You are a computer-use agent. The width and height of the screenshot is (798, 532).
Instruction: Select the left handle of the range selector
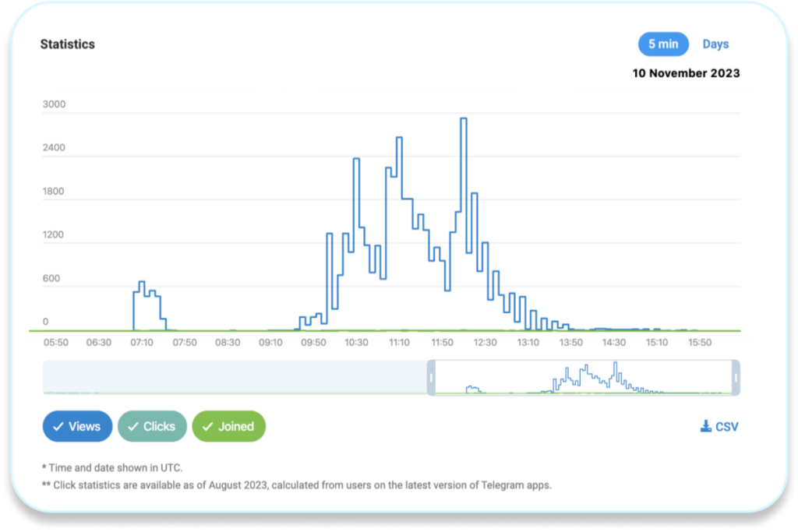(x=431, y=376)
